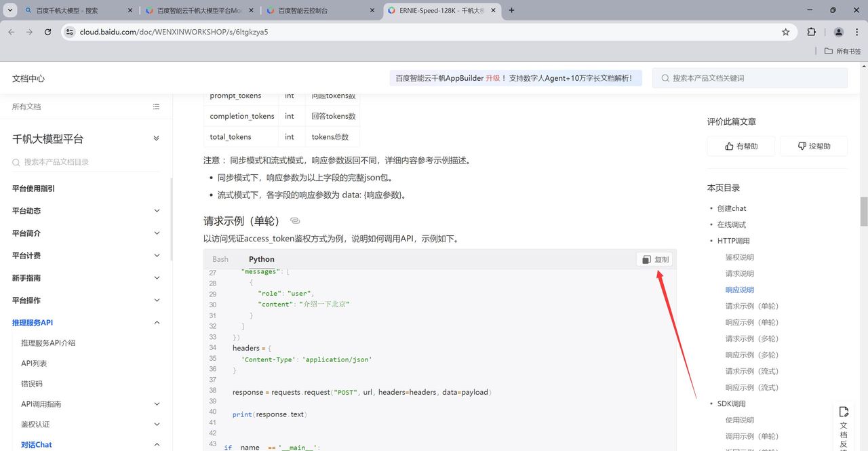Screen dimensions: 868x451
Task: Open 文档反馈 feedback widget icon
Action: (844, 412)
